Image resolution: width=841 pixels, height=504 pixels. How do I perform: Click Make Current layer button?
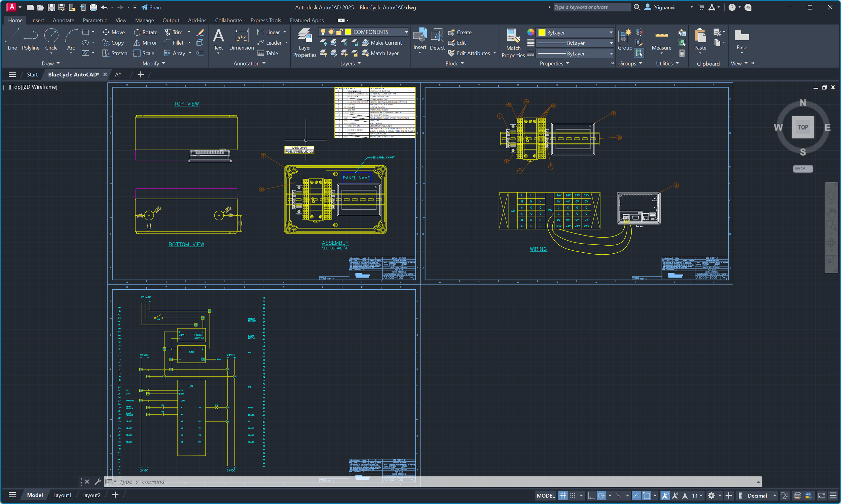[x=382, y=43]
